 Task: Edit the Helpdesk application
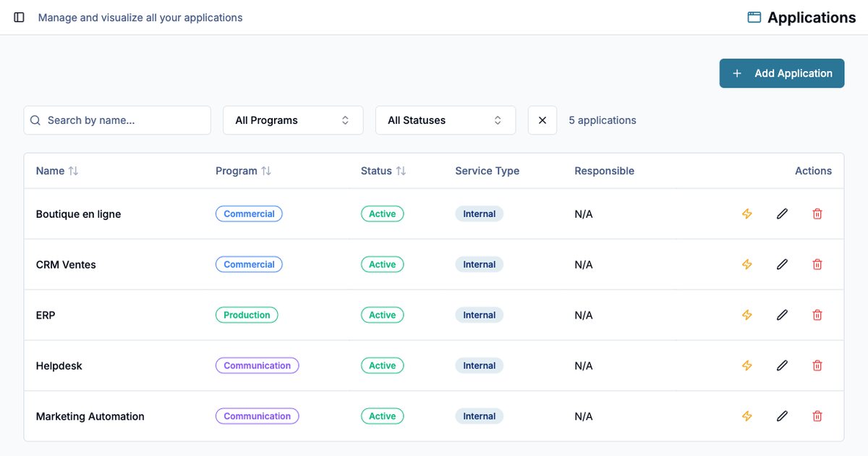click(782, 366)
